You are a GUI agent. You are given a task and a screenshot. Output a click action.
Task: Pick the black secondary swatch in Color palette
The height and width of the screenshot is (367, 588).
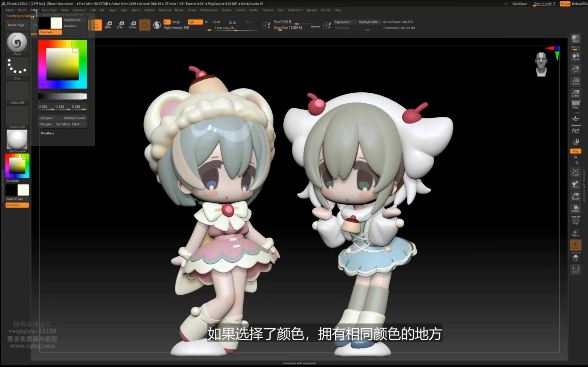(44, 23)
